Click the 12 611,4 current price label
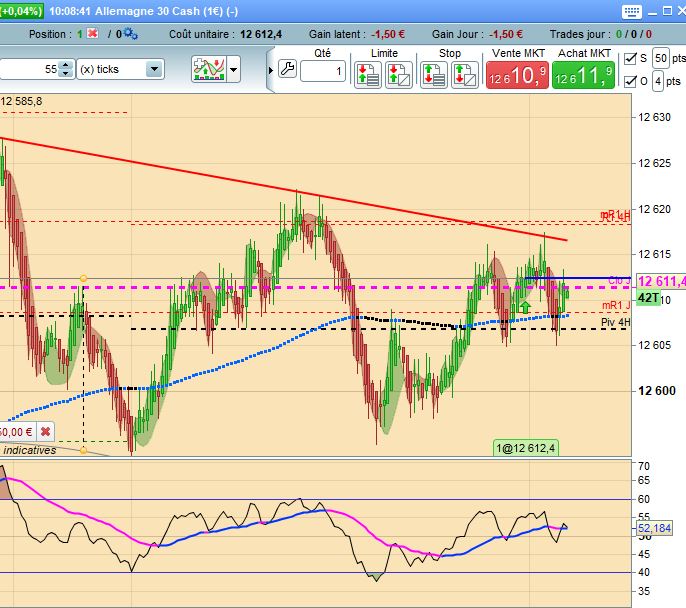The image size is (686, 608). point(661,281)
